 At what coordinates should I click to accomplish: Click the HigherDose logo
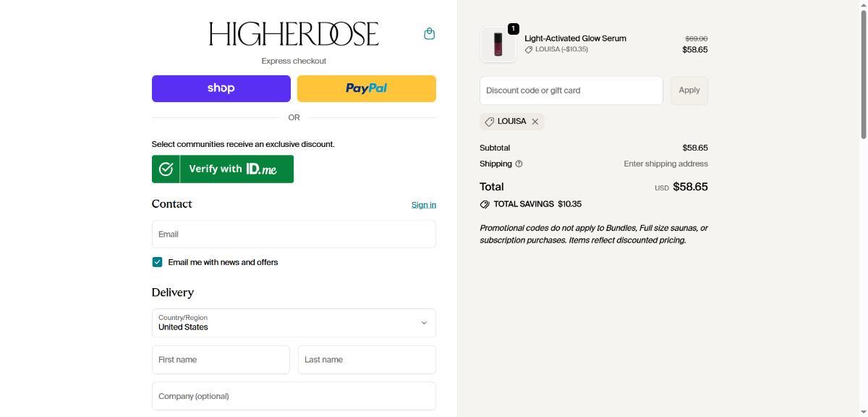pyautogui.click(x=294, y=34)
